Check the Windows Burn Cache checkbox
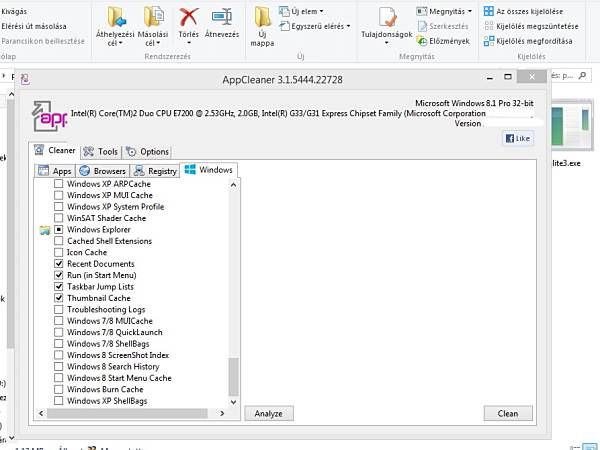600x450 pixels. (x=59, y=389)
